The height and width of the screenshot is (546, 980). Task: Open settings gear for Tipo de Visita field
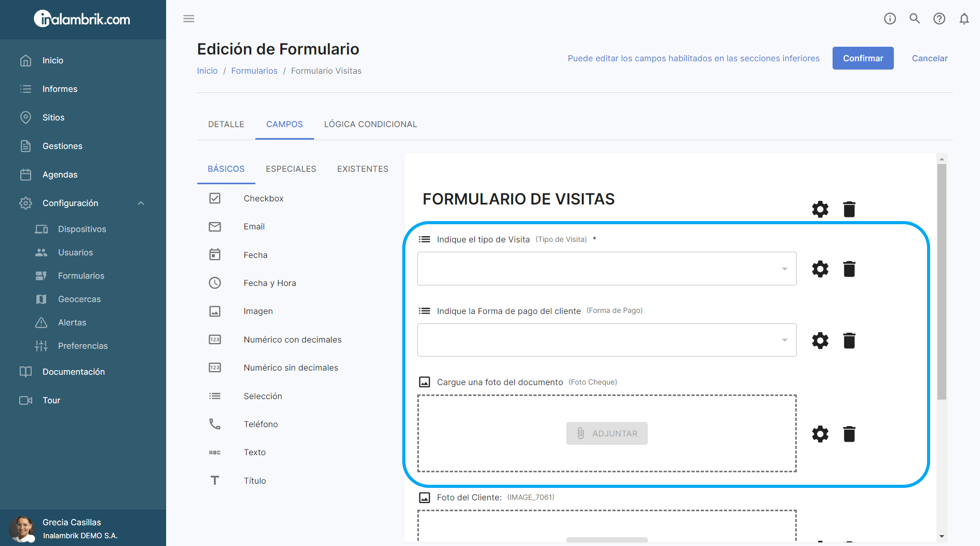click(x=820, y=269)
